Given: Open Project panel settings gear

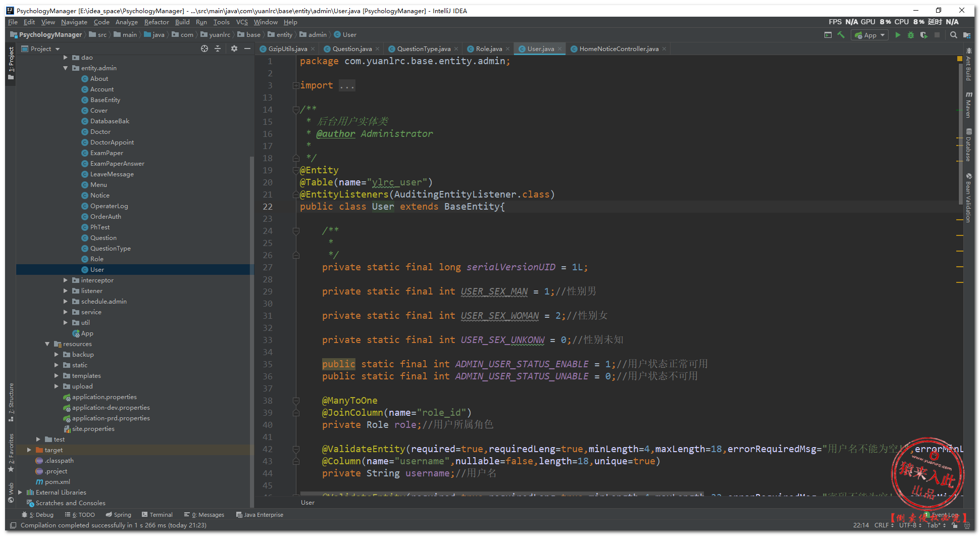Looking at the screenshot, I should tap(234, 48).
